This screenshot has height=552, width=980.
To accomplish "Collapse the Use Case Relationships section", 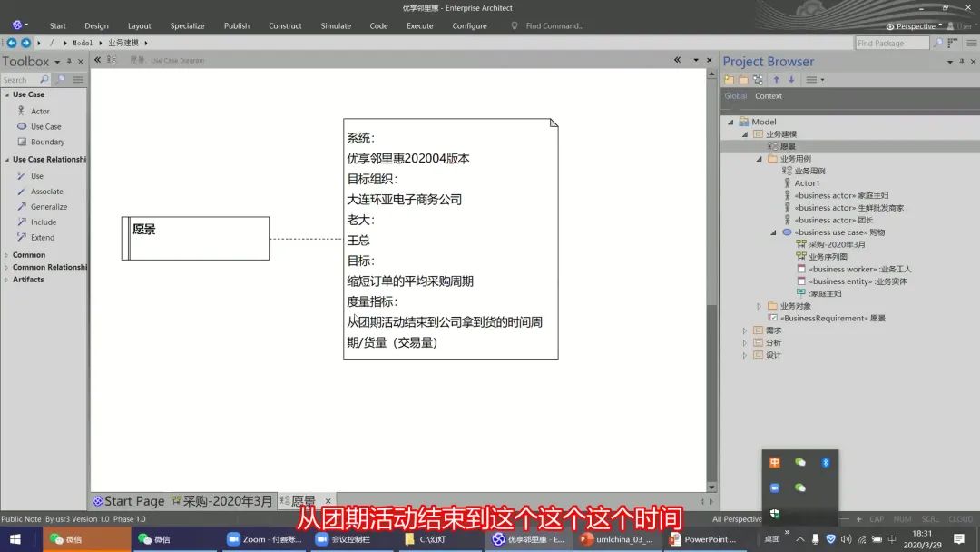I will [x=7, y=160].
